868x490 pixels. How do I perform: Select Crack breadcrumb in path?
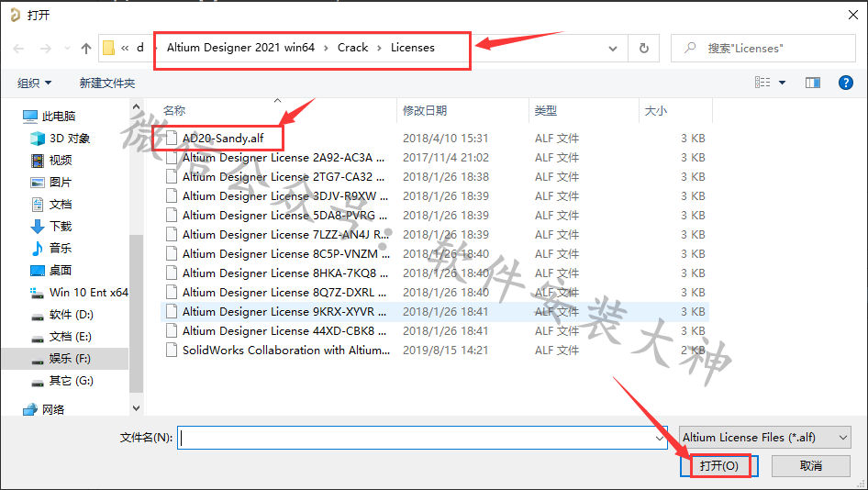pos(352,48)
